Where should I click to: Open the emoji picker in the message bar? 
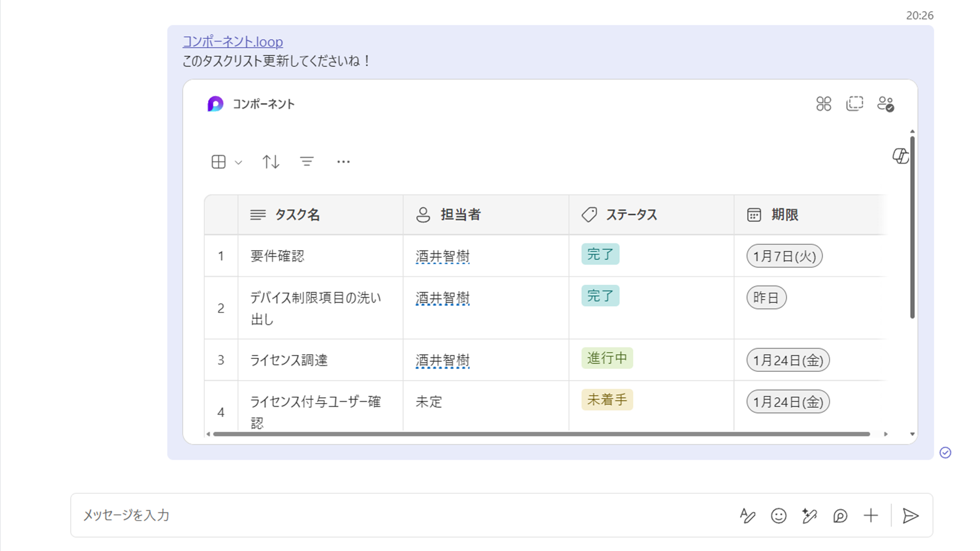click(778, 516)
